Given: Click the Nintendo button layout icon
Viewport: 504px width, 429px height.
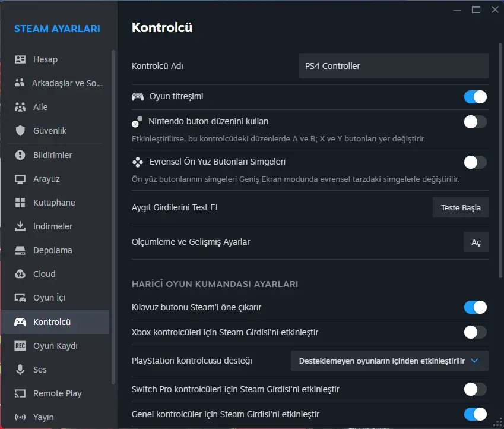Looking at the screenshot, I should 137,122.
